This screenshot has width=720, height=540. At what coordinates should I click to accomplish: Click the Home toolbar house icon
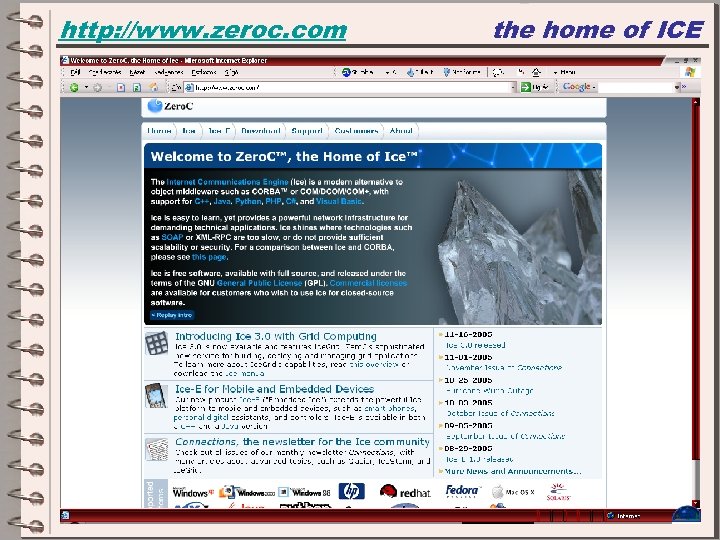point(153,87)
